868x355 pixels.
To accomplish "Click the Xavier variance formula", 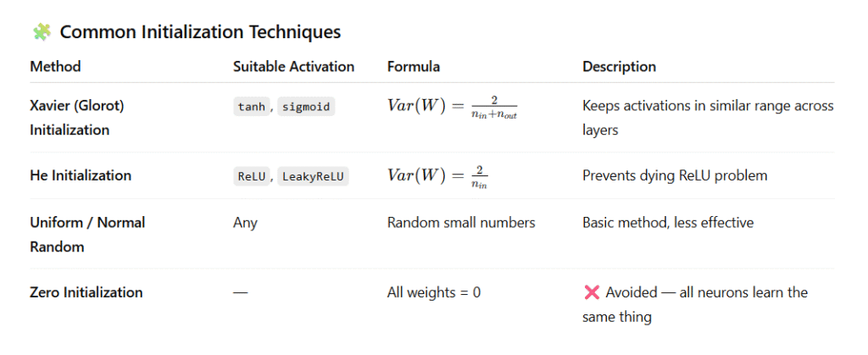I will pos(452,108).
